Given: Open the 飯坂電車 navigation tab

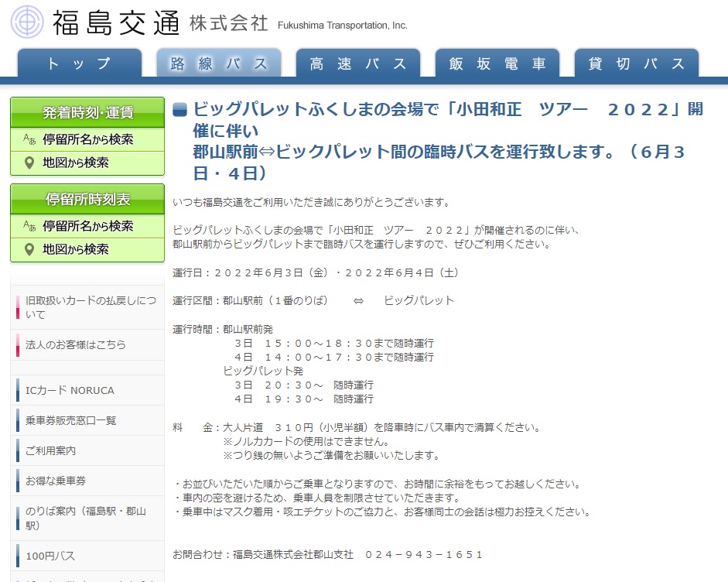Looking at the screenshot, I should click(497, 63).
